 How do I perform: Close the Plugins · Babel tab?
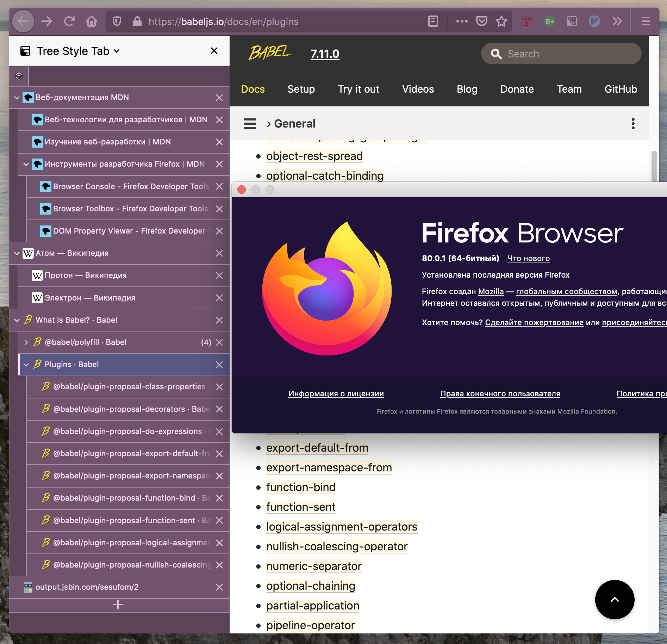point(219,365)
